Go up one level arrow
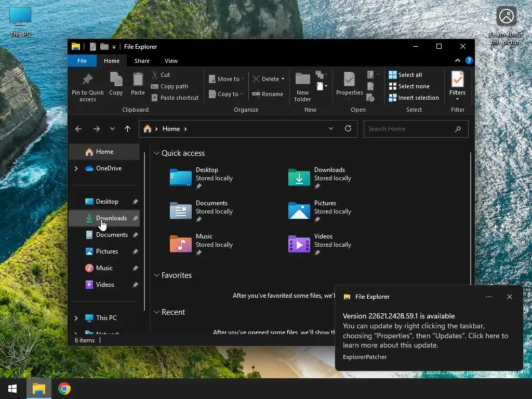The height and width of the screenshot is (399, 532). click(128, 129)
